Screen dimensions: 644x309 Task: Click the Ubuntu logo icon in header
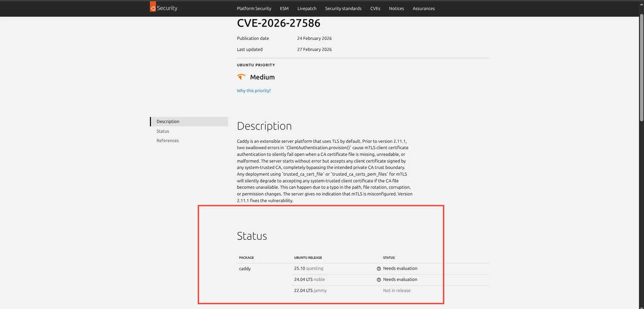[x=153, y=7]
